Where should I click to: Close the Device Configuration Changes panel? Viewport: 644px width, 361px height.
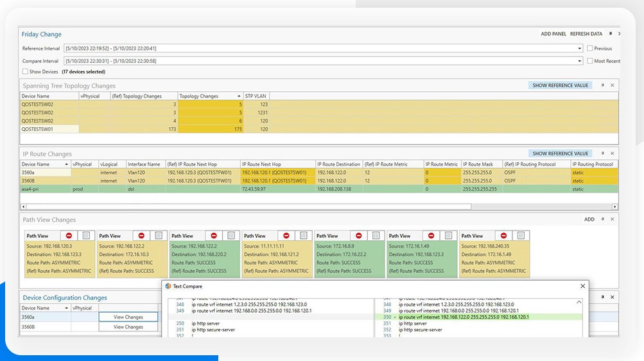click(x=613, y=297)
